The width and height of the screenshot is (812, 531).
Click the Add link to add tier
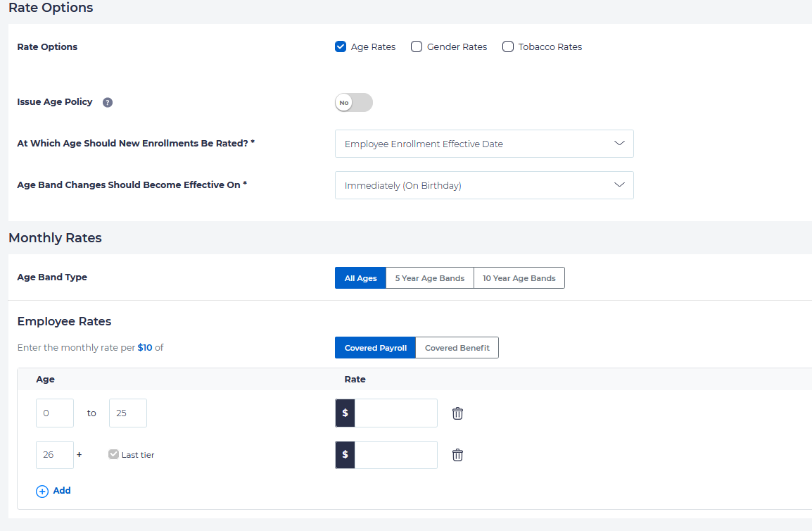point(62,491)
